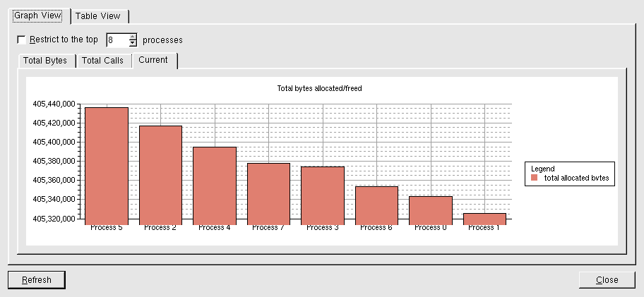Select the Process 4 bar in chart
644x297 pixels.
point(215,183)
